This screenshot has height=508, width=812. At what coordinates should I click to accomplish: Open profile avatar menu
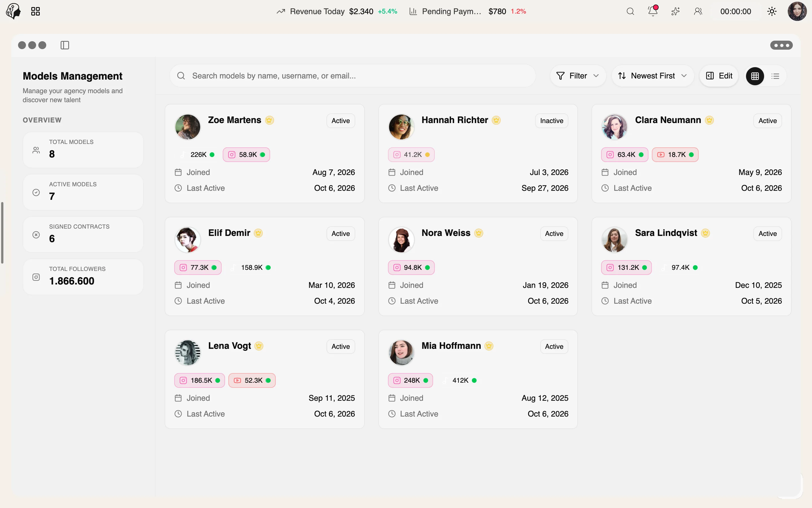[x=797, y=11]
